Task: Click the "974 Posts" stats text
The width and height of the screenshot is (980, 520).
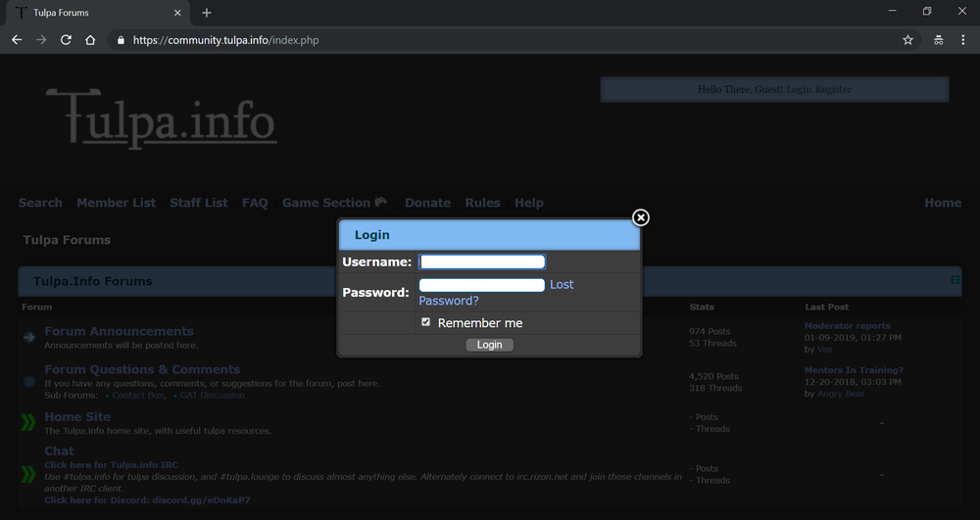Action: (710, 331)
